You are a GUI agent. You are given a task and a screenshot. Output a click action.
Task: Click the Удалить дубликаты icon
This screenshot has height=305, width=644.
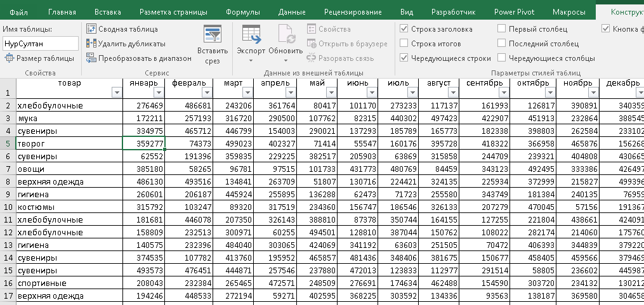[91, 44]
